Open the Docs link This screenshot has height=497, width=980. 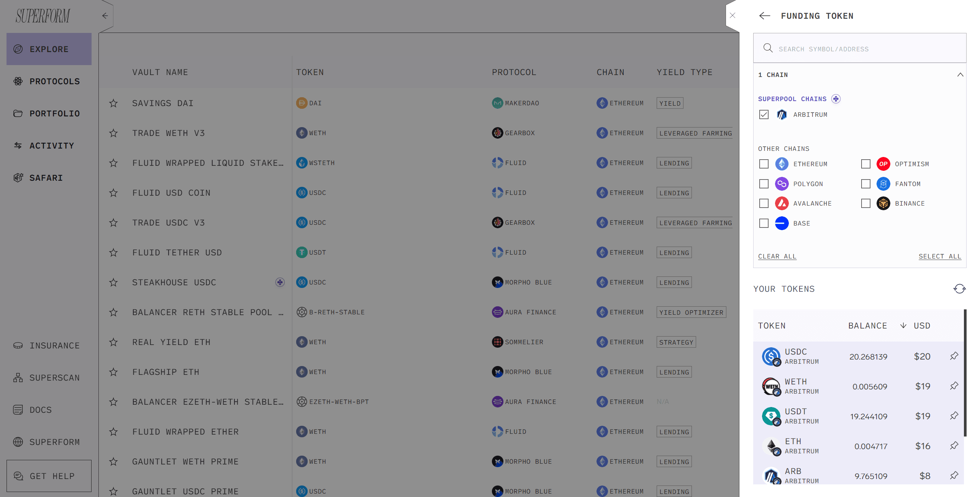49,410
